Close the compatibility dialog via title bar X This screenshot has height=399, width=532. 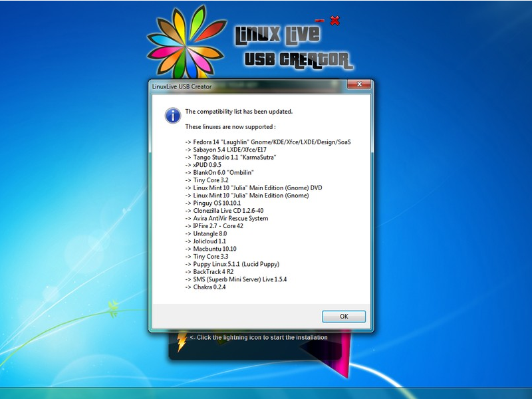click(358, 85)
